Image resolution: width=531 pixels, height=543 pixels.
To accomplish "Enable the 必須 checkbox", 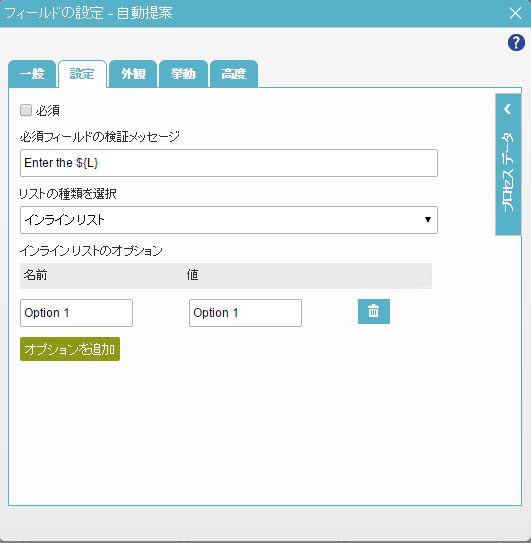I will tap(26, 110).
